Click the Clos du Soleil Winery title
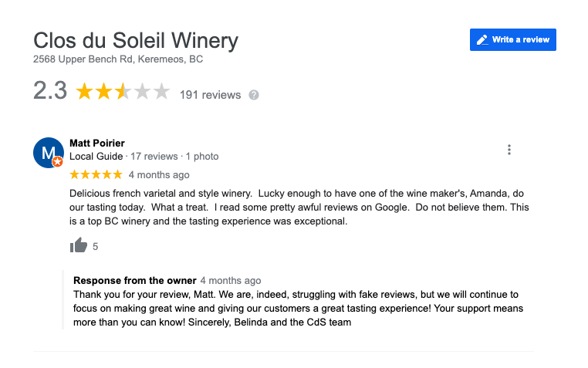 136,40
